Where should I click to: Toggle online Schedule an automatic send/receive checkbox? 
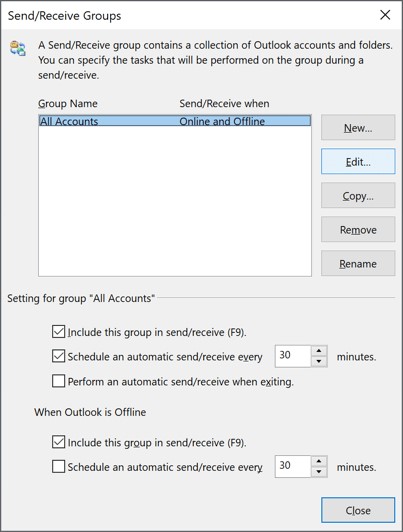[x=58, y=356]
